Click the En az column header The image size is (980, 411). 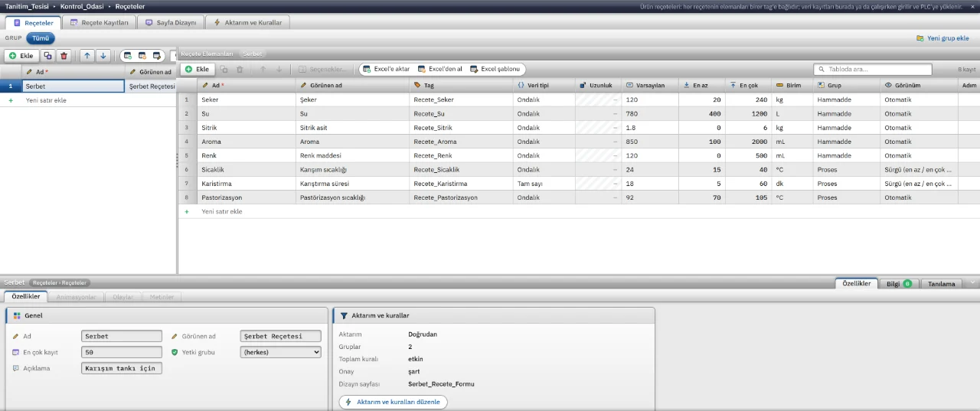(701, 85)
